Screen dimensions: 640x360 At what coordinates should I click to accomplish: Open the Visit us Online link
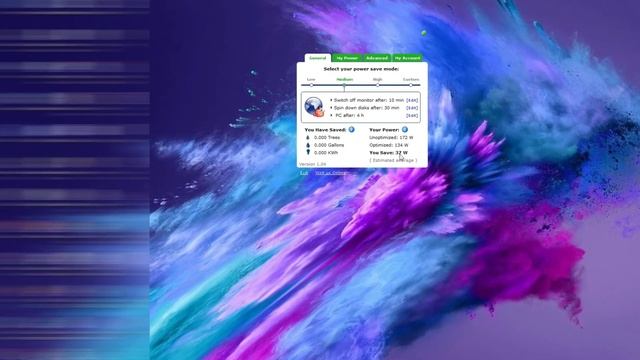pyautogui.click(x=331, y=173)
